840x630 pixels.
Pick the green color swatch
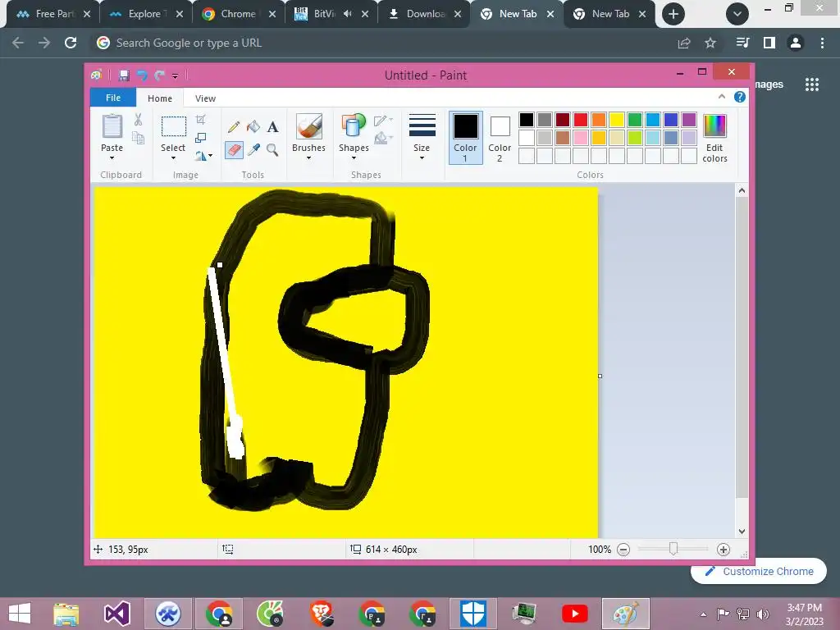635,120
